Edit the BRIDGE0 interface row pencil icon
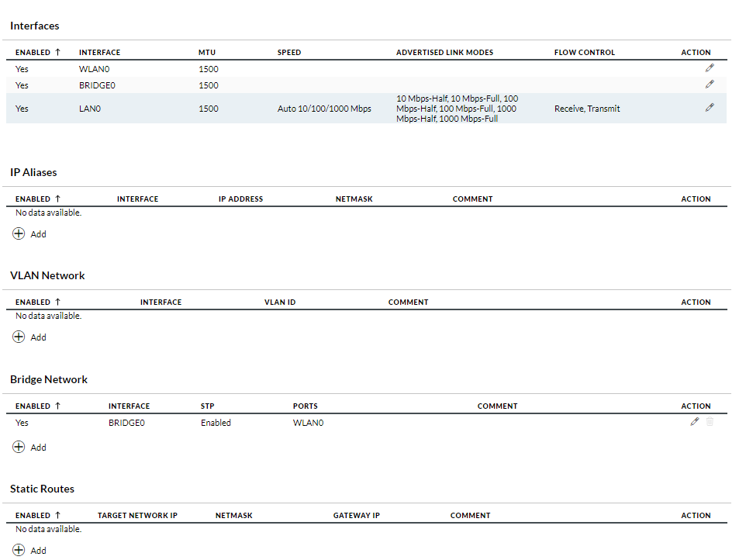The image size is (746, 560). (710, 85)
